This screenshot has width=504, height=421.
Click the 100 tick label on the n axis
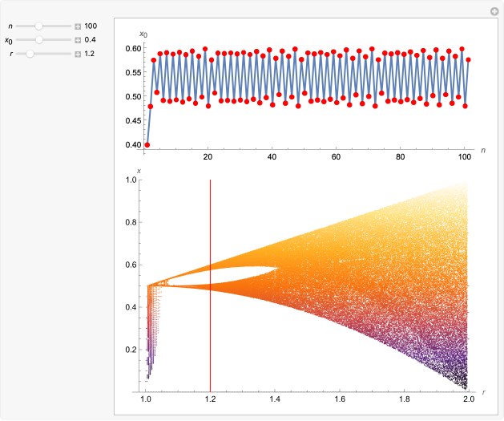click(465, 157)
